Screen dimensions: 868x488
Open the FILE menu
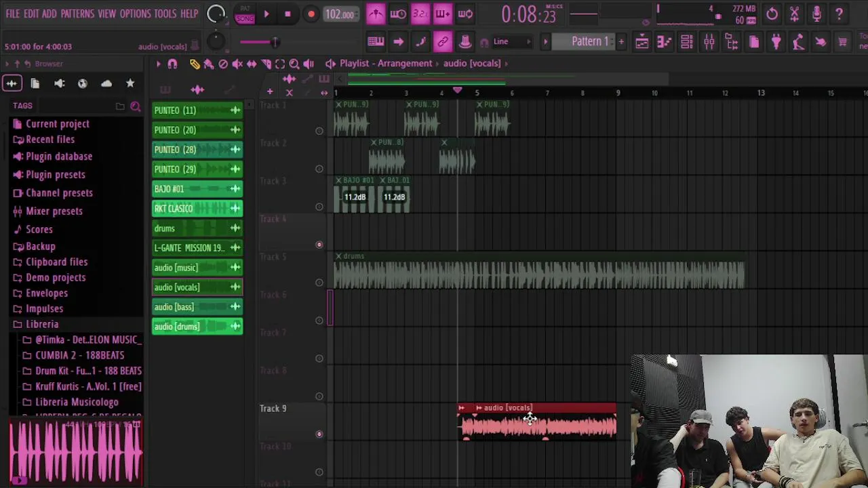click(x=12, y=14)
